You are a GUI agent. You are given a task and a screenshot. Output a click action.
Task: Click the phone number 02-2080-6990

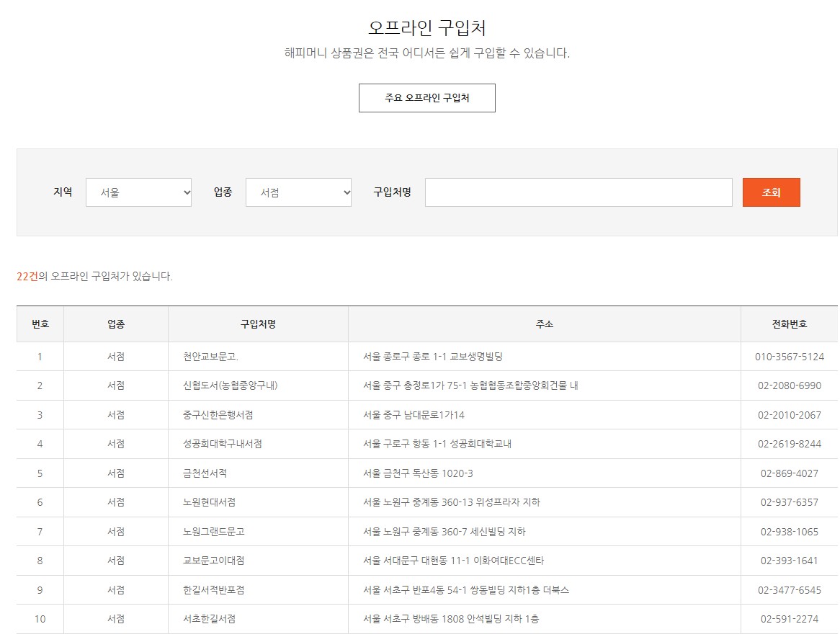pos(789,386)
